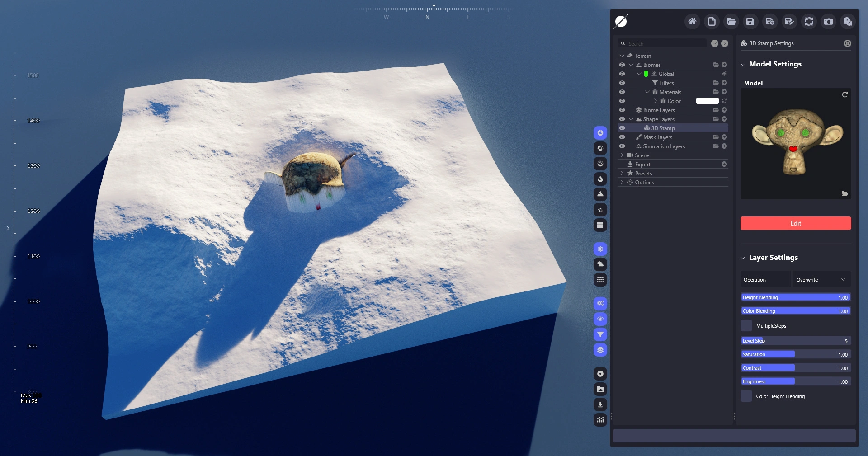Open the Operation Overwrite dropdown
The width and height of the screenshot is (868, 456).
pyautogui.click(x=821, y=280)
